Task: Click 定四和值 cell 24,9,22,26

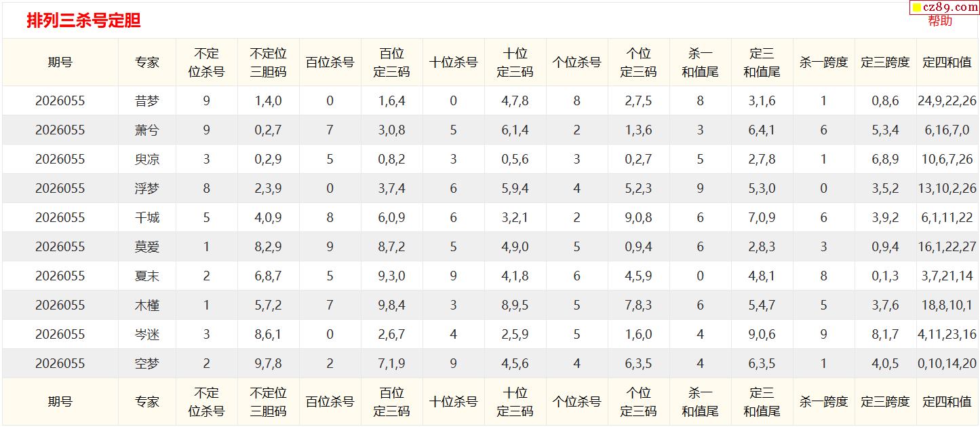Action: coord(947,101)
